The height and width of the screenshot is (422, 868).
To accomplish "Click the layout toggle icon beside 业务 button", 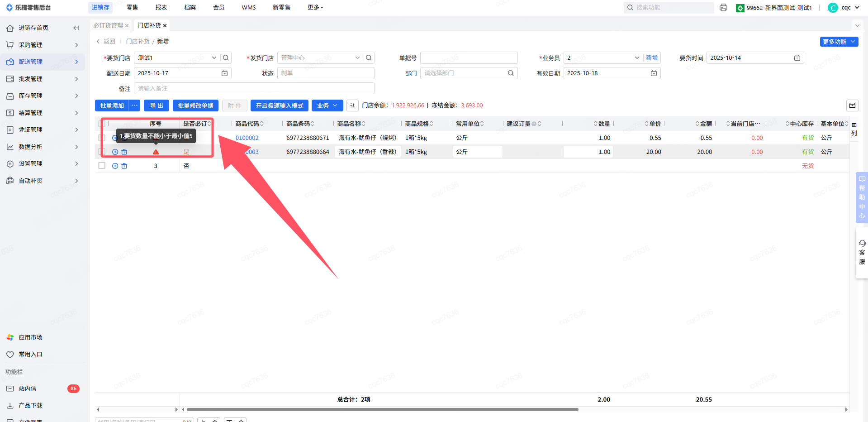I will 352,105.
